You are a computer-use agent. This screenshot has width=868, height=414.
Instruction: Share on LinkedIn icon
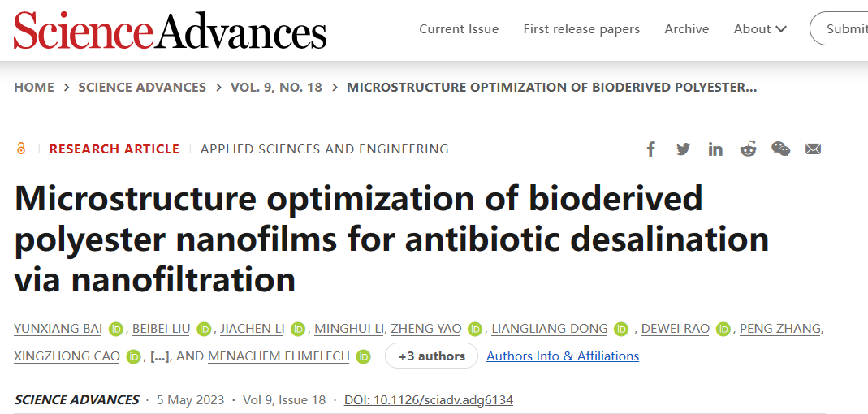pos(715,149)
